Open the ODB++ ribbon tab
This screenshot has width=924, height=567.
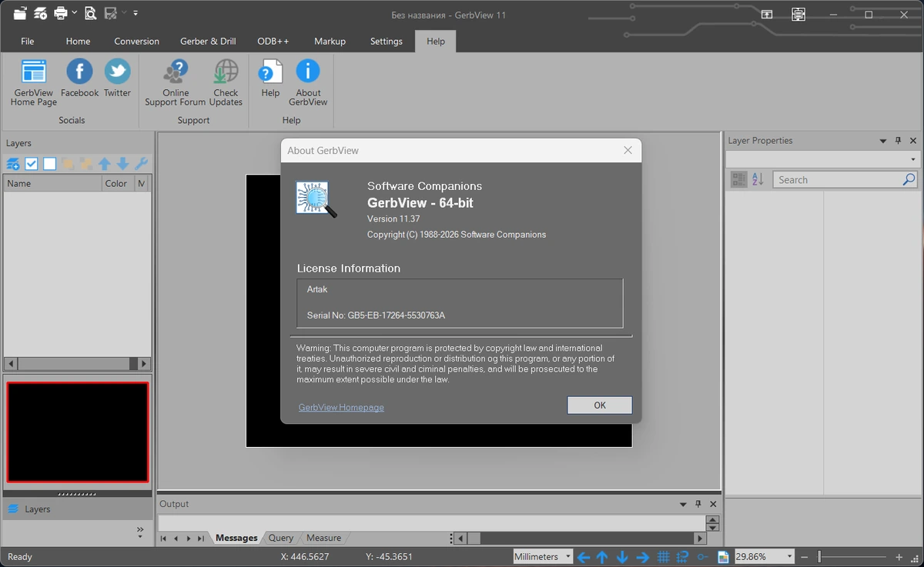273,42
